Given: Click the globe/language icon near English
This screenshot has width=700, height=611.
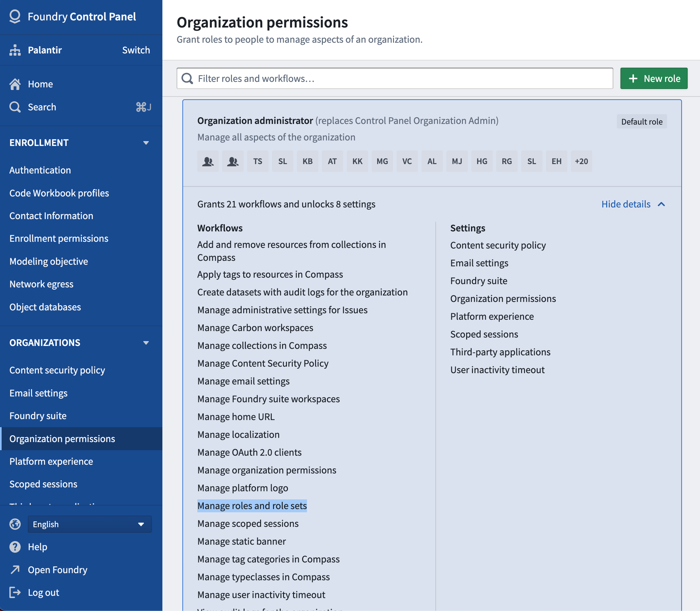Looking at the screenshot, I should click(x=16, y=524).
